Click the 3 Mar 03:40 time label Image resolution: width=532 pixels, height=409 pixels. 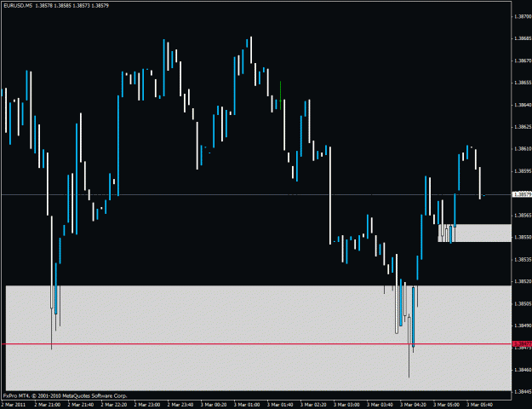click(380, 405)
